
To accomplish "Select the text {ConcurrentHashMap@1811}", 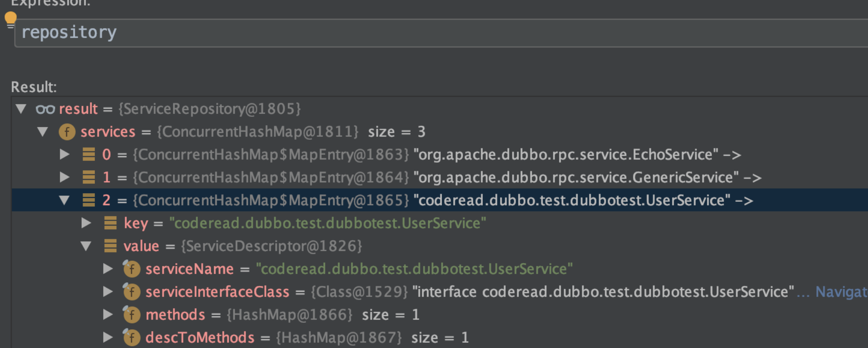I will coord(258,132).
